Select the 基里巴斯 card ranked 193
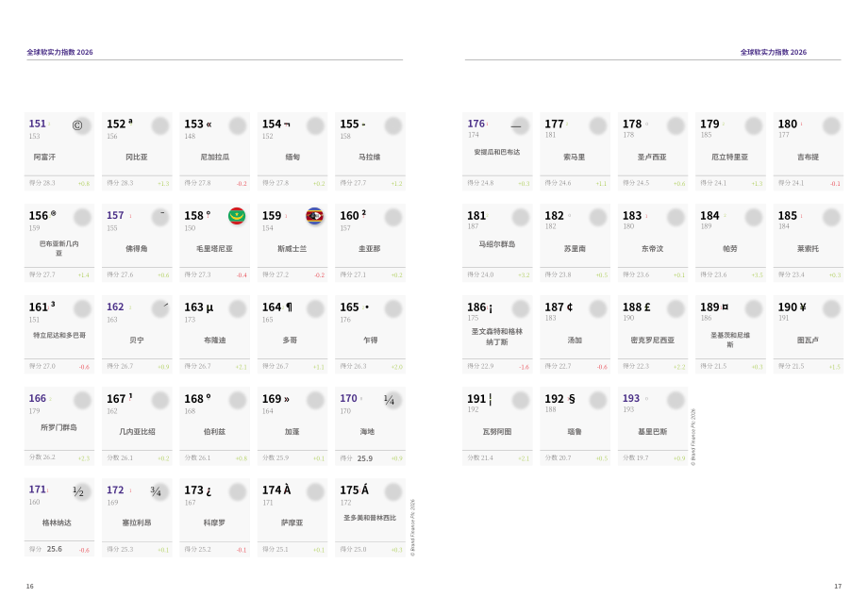868x614 pixels. point(653,426)
